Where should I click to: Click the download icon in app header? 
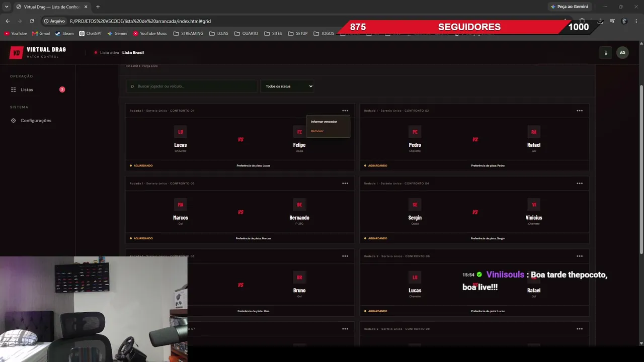606,53
